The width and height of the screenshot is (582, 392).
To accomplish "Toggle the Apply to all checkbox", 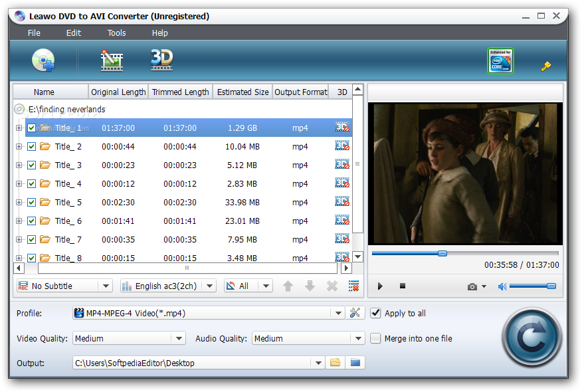I will (x=375, y=314).
